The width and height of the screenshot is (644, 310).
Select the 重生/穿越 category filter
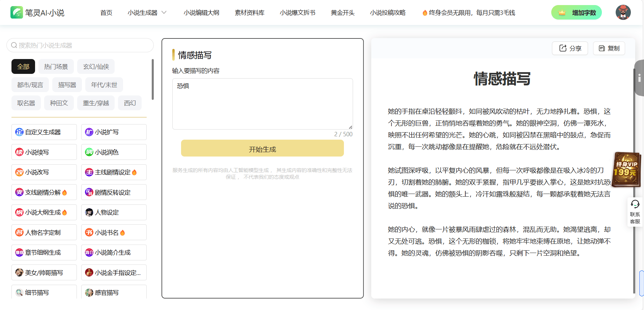pos(96,103)
